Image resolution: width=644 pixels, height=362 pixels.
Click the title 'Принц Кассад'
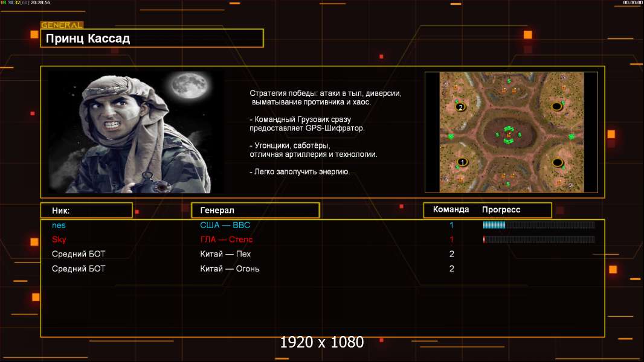pos(88,39)
